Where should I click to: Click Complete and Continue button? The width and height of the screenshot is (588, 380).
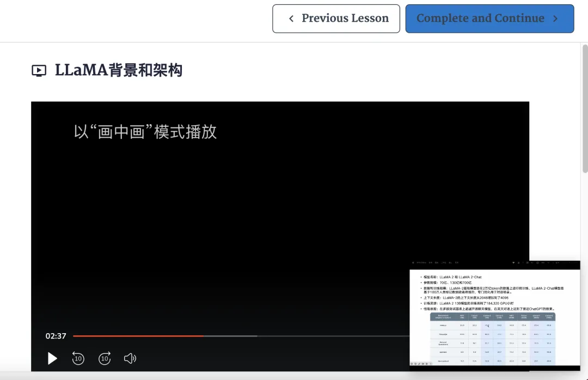(490, 19)
